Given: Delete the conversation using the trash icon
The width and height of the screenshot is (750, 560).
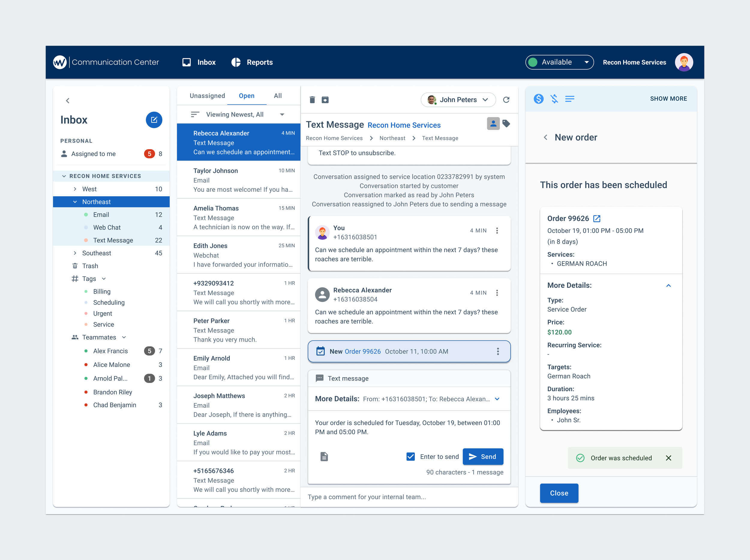Looking at the screenshot, I should point(312,100).
